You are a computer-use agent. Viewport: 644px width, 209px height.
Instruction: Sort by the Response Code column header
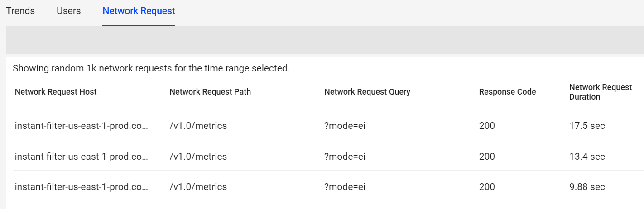pos(507,92)
